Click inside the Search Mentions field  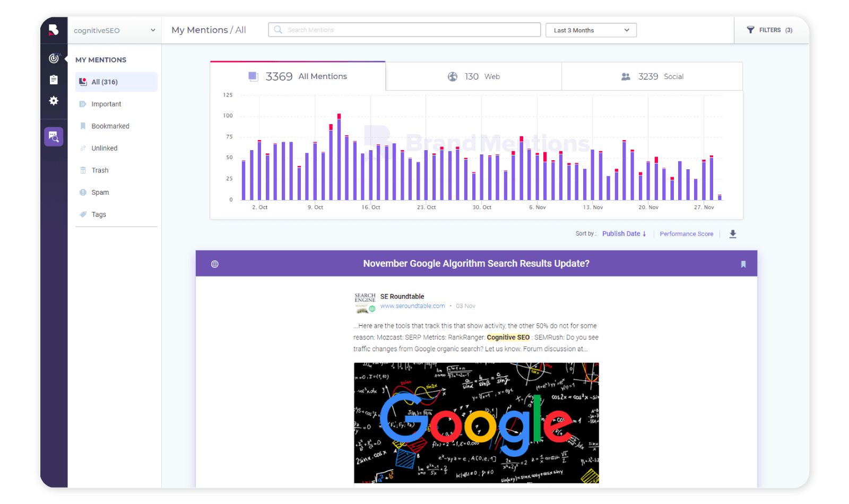tap(404, 30)
